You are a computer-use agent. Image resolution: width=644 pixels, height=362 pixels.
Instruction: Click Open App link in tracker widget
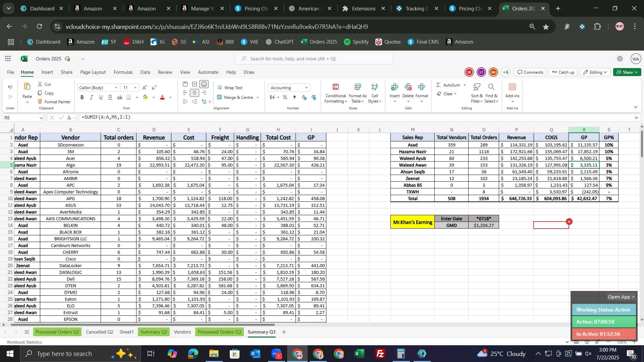click(621, 297)
